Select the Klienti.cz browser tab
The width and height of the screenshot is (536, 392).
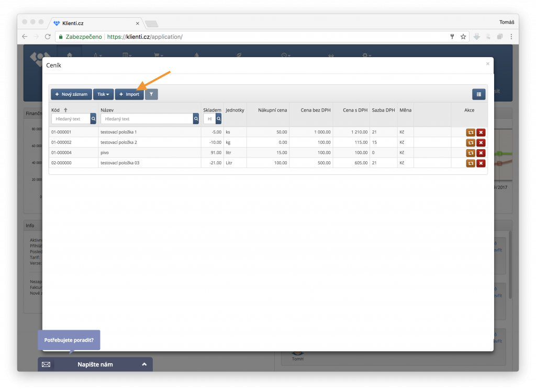[94, 24]
